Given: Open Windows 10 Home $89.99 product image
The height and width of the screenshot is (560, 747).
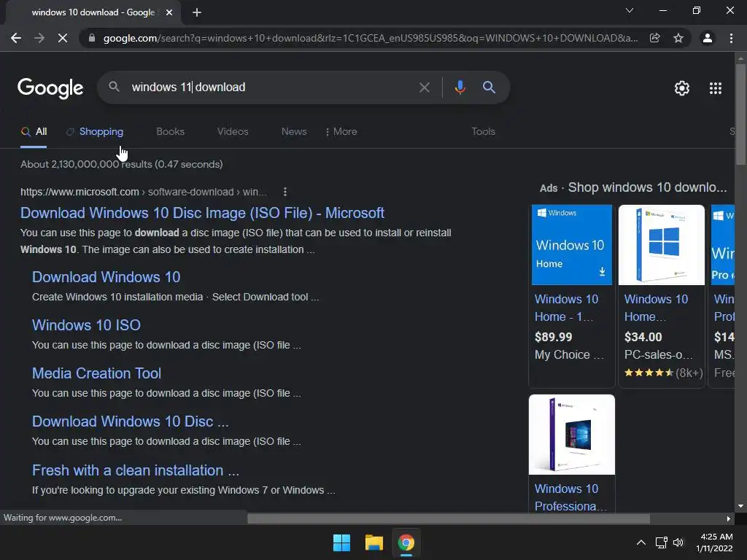Looking at the screenshot, I should [572, 245].
